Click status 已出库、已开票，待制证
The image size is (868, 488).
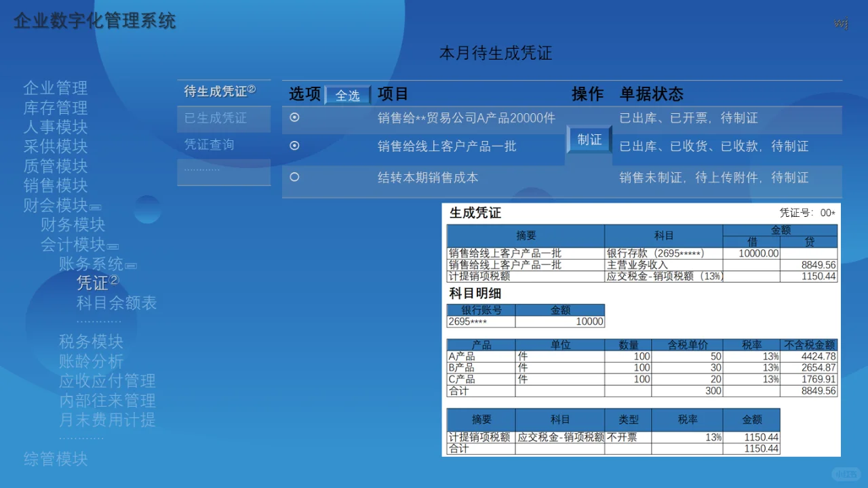coord(689,118)
